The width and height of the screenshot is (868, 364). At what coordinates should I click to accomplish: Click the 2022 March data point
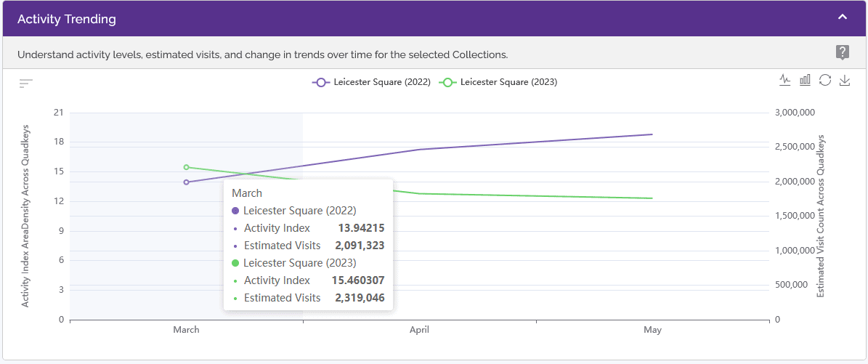(187, 182)
